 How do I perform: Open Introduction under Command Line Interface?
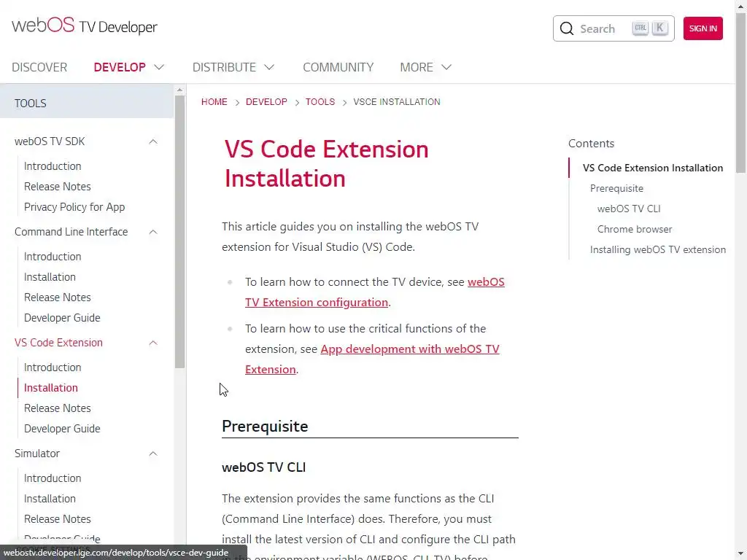pos(53,257)
